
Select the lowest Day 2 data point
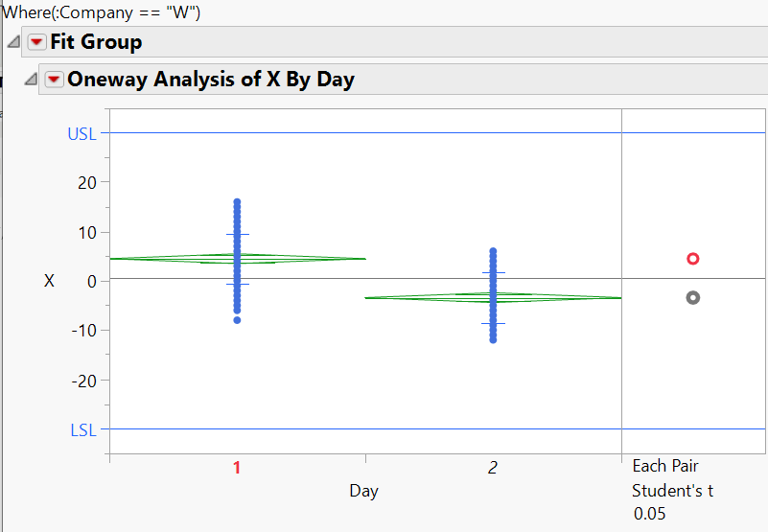click(x=493, y=339)
